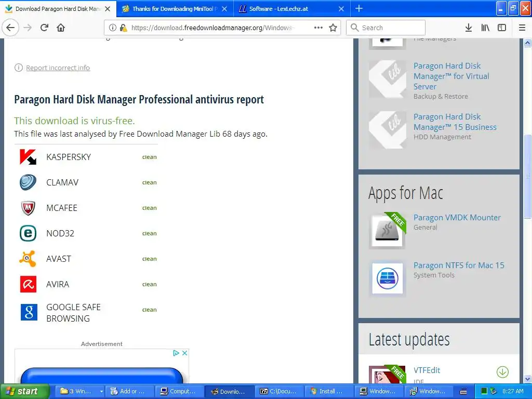
Task: Open the Paragon NTFS for Mac thumbnail
Action: pyautogui.click(x=387, y=278)
